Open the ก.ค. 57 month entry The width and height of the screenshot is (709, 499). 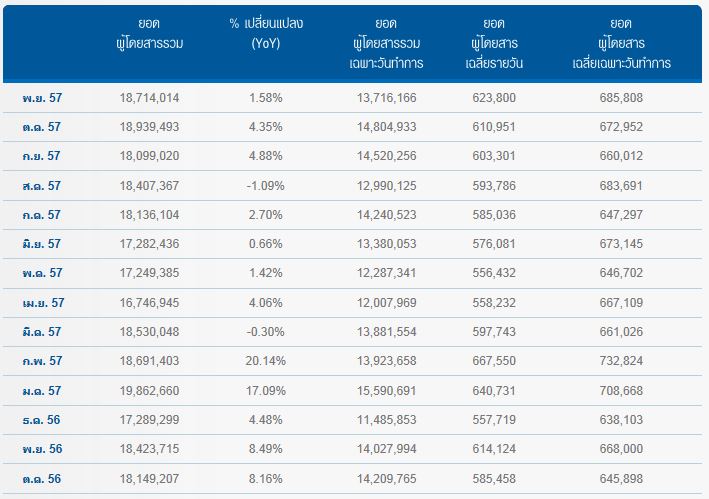point(42,215)
